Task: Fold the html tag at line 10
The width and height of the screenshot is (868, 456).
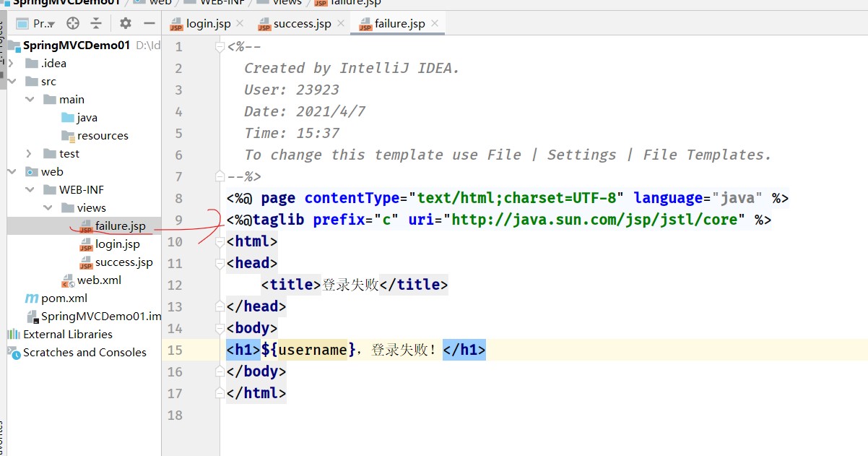Action: pyautogui.click(x=220, y=241)
